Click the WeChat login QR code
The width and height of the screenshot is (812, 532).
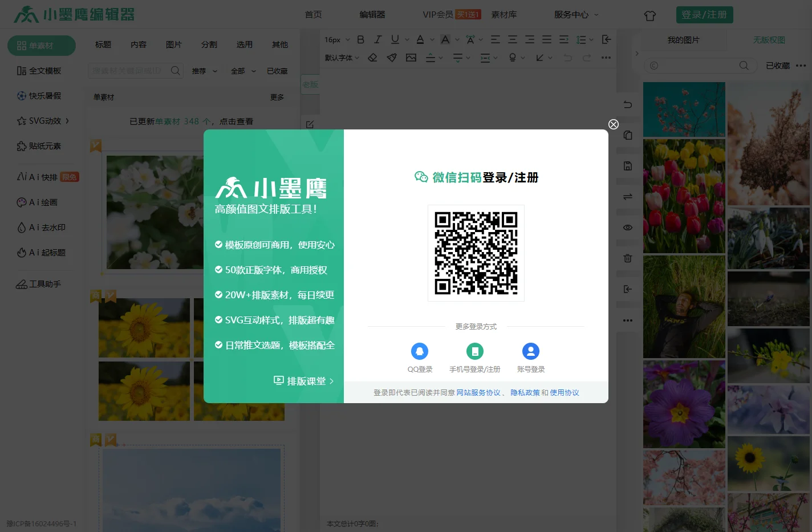476,253
